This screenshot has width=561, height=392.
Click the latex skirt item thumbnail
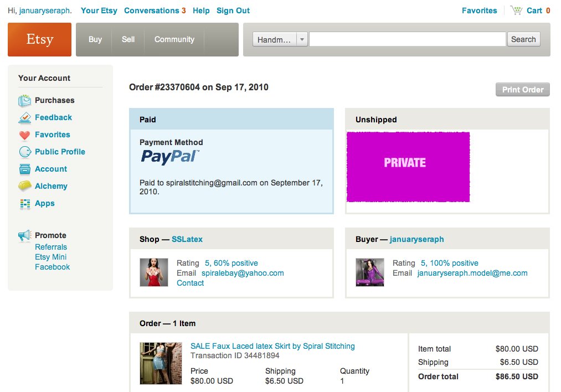tap(161, 363)
